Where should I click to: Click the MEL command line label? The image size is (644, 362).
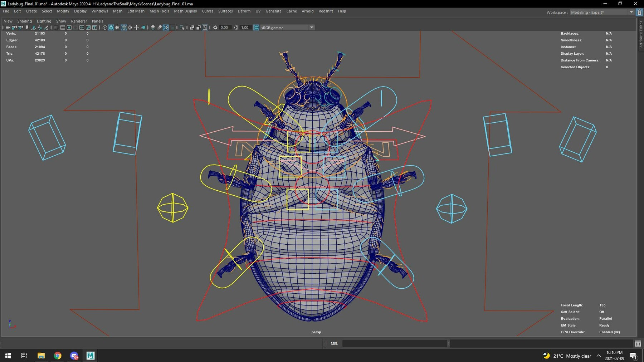[x=334, y=343]
